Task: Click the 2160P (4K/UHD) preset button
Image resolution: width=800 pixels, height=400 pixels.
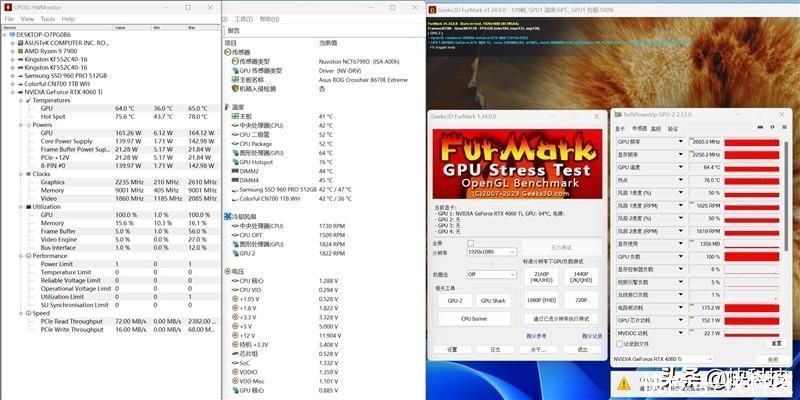Action: pos(541,277)
